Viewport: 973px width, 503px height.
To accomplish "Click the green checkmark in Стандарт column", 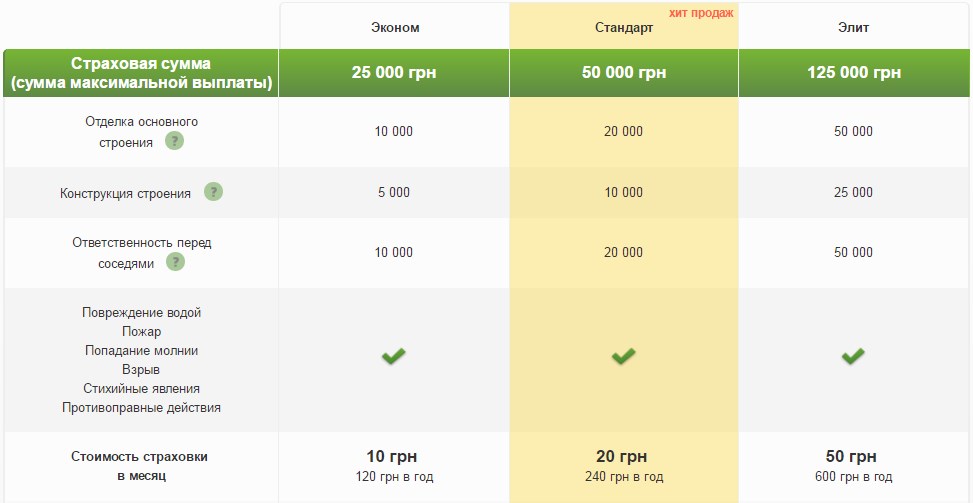I will 624,356.
